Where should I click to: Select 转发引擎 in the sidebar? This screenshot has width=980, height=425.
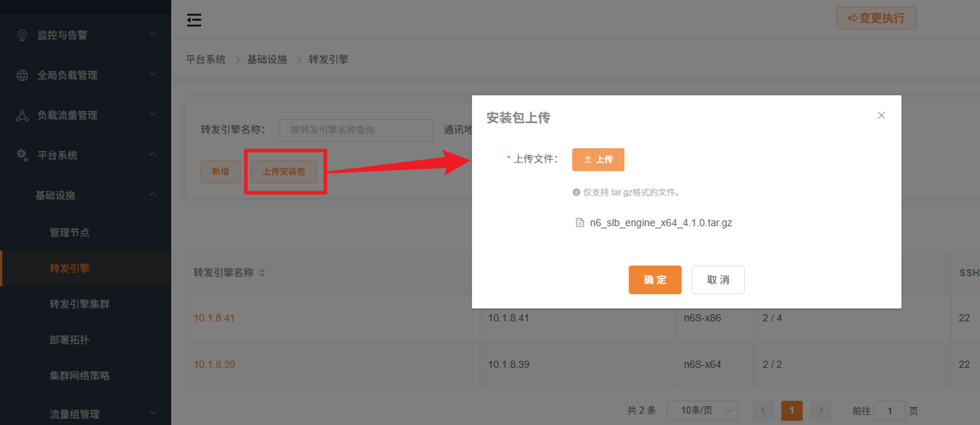(x=69, y=268)
